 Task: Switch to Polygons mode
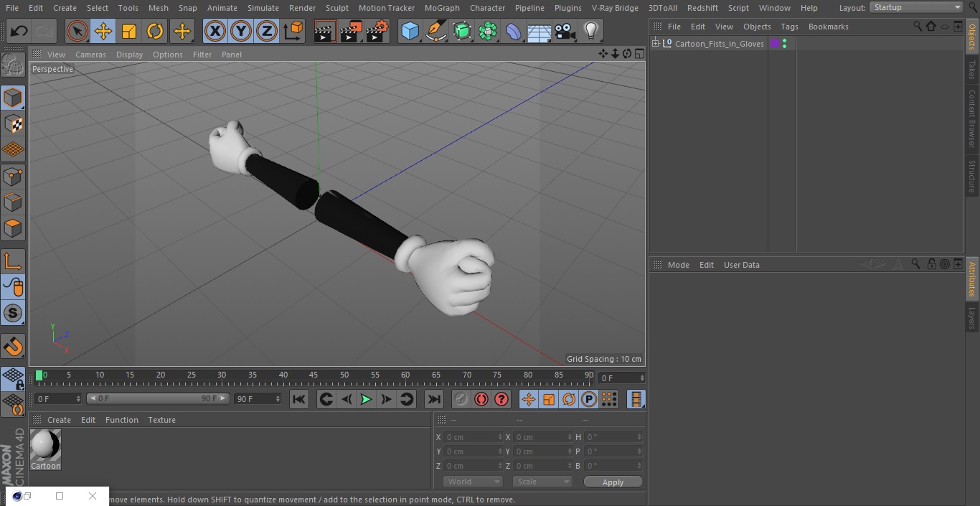coord(13,229)
